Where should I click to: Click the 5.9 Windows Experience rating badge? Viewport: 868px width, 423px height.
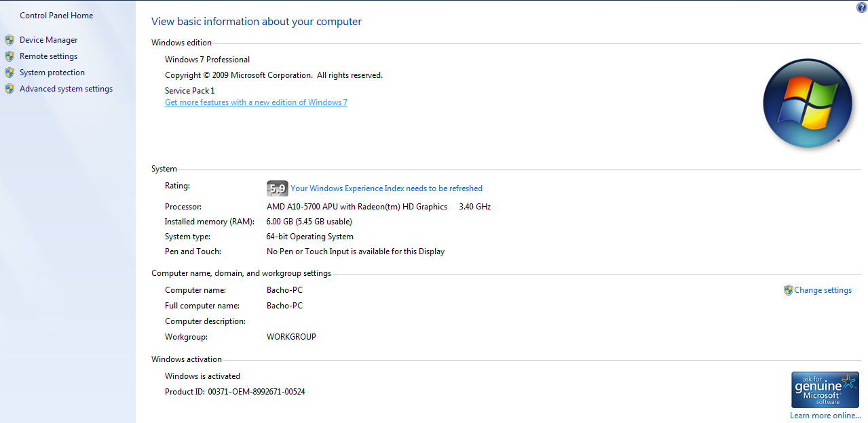coord(278,188)
